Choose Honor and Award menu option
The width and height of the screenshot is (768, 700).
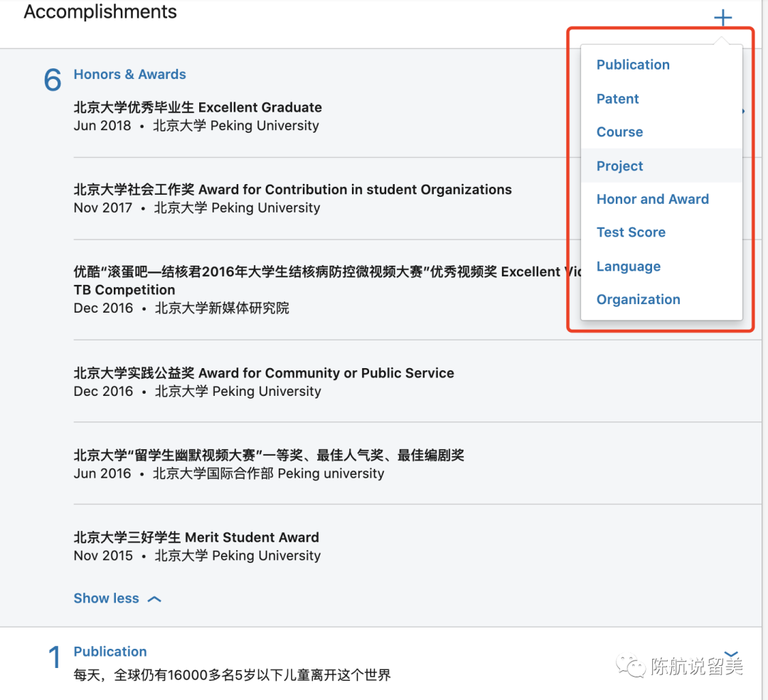(652, 200)
